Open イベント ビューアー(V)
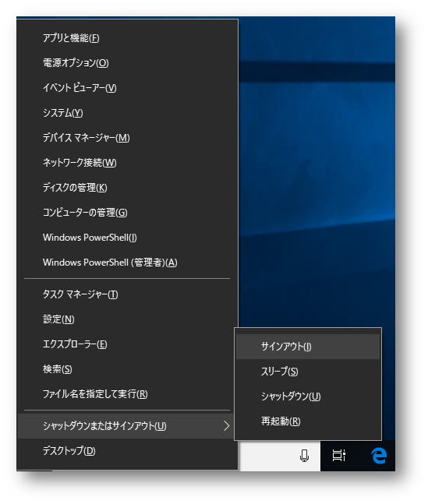This screenshot has width=428, height=504. click(x=128, y=88)
